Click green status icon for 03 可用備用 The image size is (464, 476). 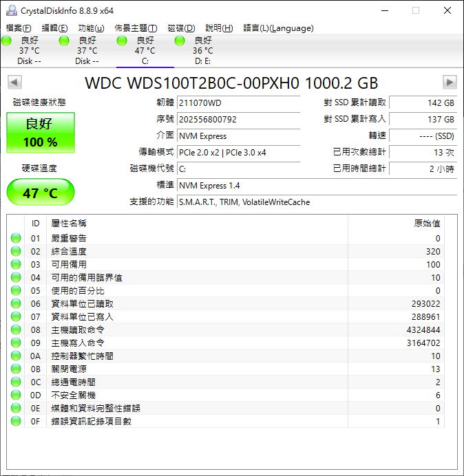(x=16, y=264)
